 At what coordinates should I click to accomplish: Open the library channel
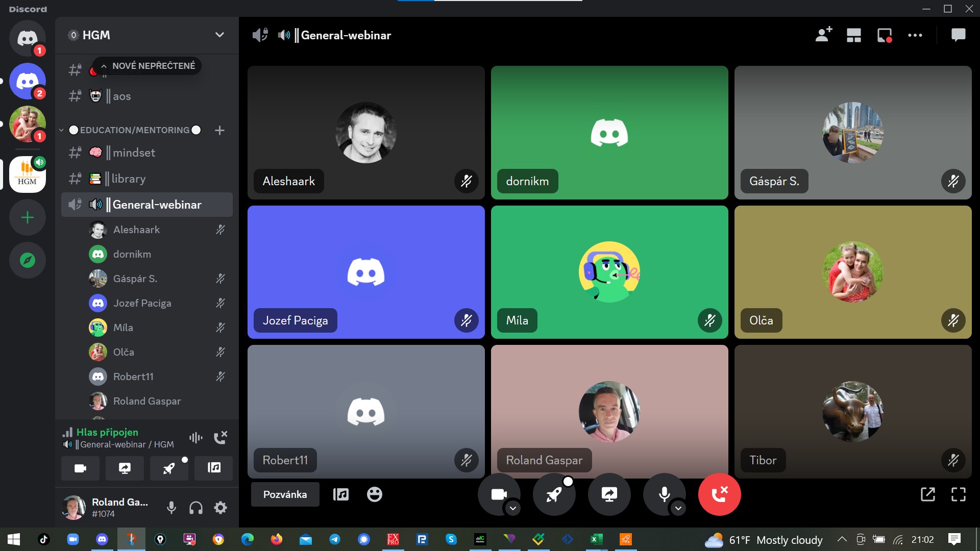point(147,179)
